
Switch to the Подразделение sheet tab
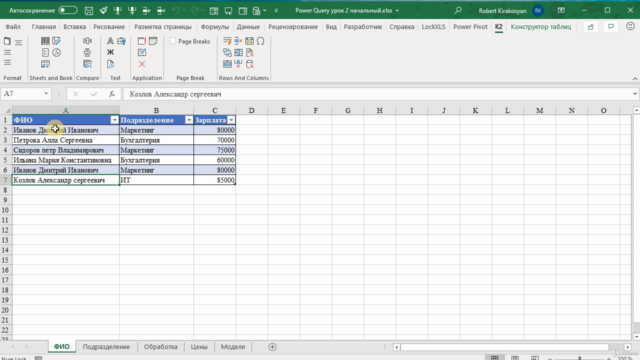pos(106,347)
